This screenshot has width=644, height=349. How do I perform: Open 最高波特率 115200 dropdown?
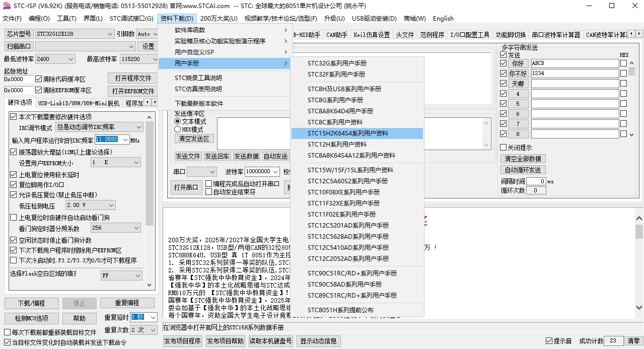(139, 59)
